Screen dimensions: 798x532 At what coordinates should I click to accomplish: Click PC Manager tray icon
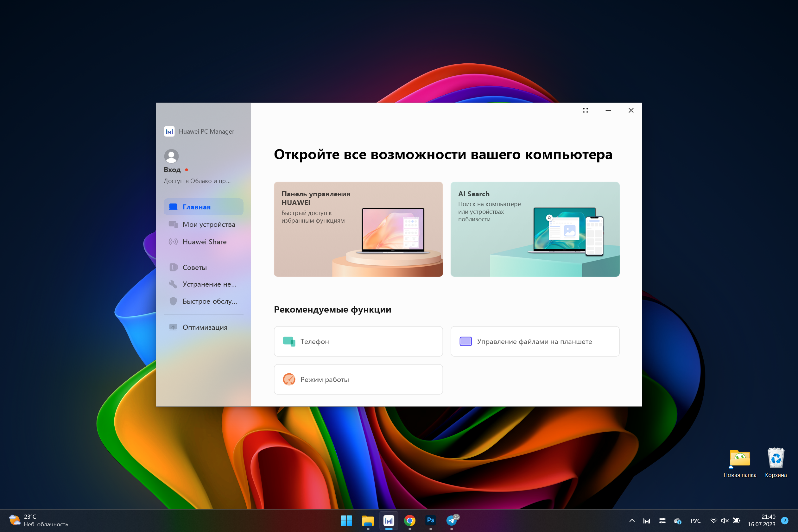coord(647,521)
